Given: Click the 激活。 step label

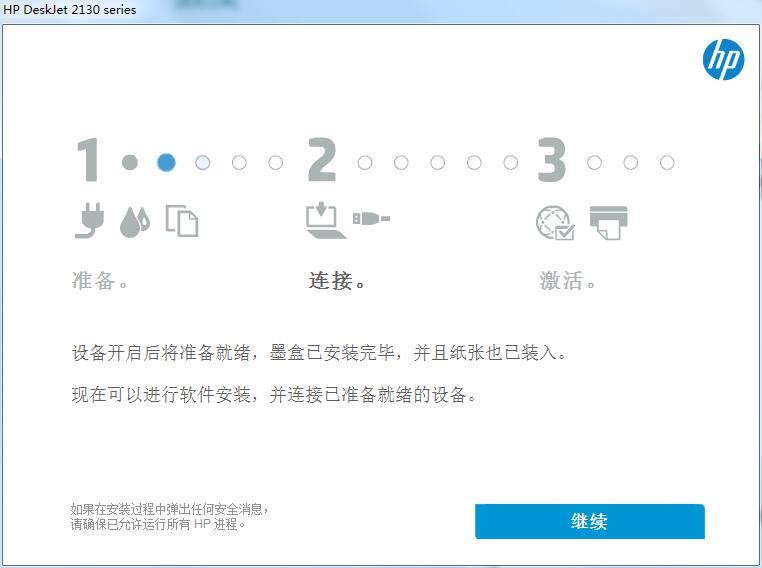Looking at the screenshot, I should [568, 281].
